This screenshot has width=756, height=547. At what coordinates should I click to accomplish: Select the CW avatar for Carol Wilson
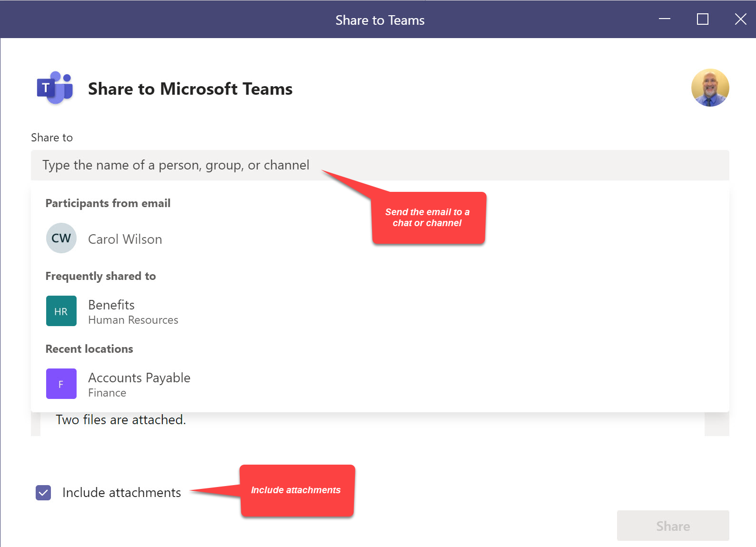(x=61, y=238)
